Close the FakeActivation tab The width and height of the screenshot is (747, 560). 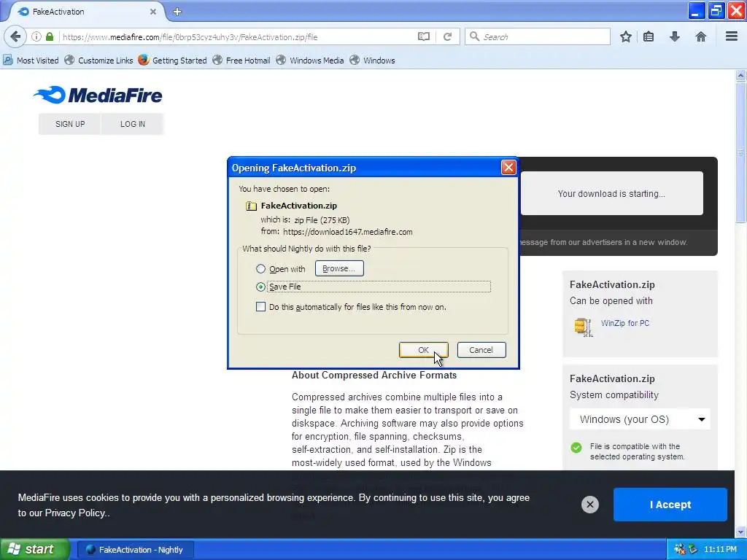(x=153, y=12)
